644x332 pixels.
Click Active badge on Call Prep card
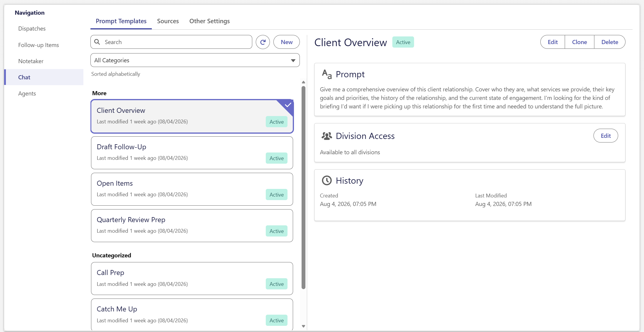276,284
